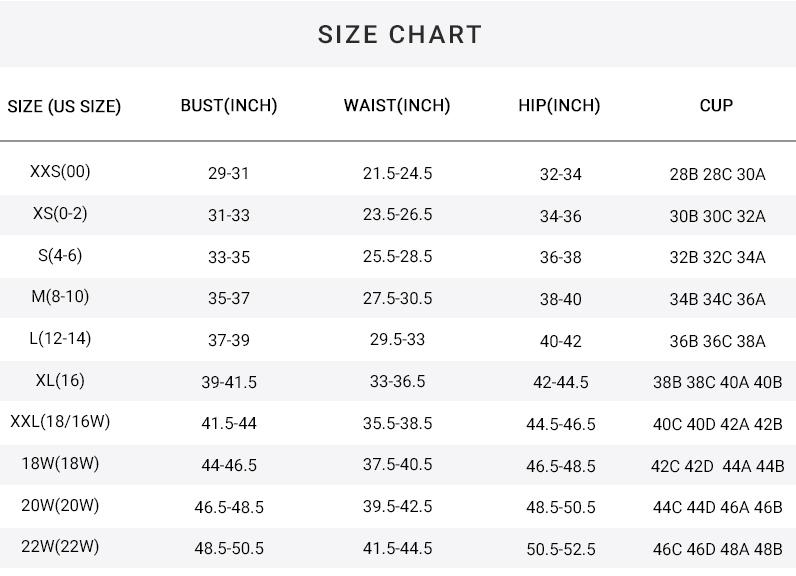Viewport: 796px width, 576px height.
Task: Click the 22W(22W) size label
Action: 60,547
